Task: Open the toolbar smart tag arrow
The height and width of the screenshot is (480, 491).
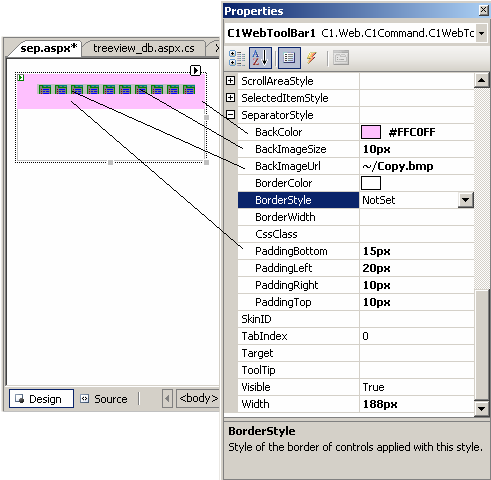Action: (195, 70)
